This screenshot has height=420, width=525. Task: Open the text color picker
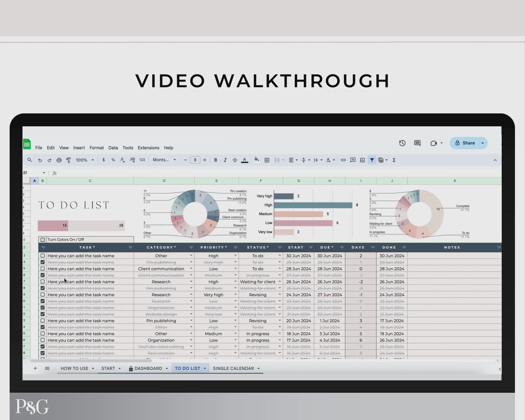tap(244, 160)
